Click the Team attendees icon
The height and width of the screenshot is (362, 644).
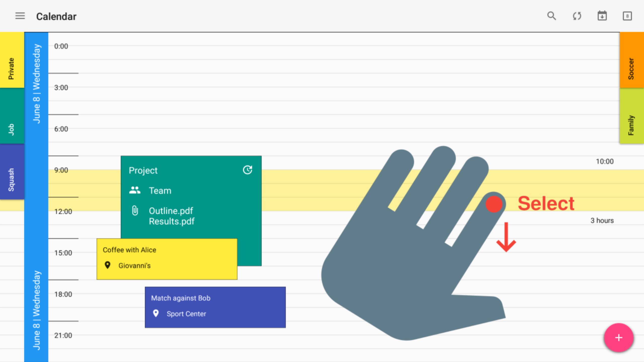click(x=135, y=190)
